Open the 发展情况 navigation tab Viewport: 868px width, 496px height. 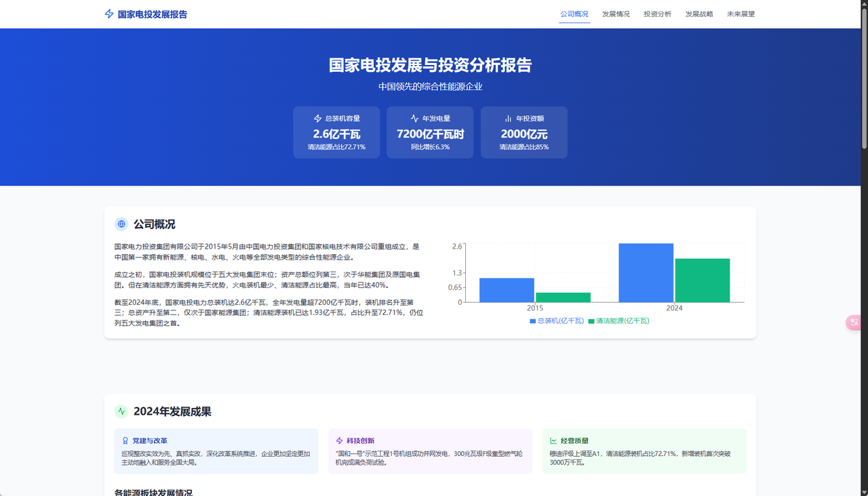(x=616, y=14)
